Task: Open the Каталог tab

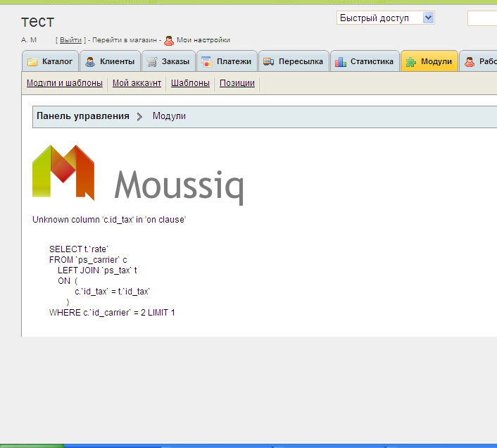Action: click(50, 61)
